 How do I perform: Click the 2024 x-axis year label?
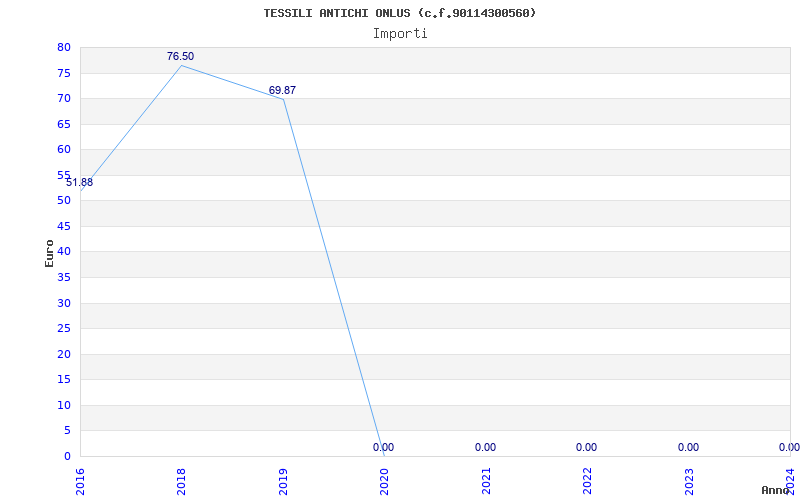pyautogui.click(x=790, y=480)
